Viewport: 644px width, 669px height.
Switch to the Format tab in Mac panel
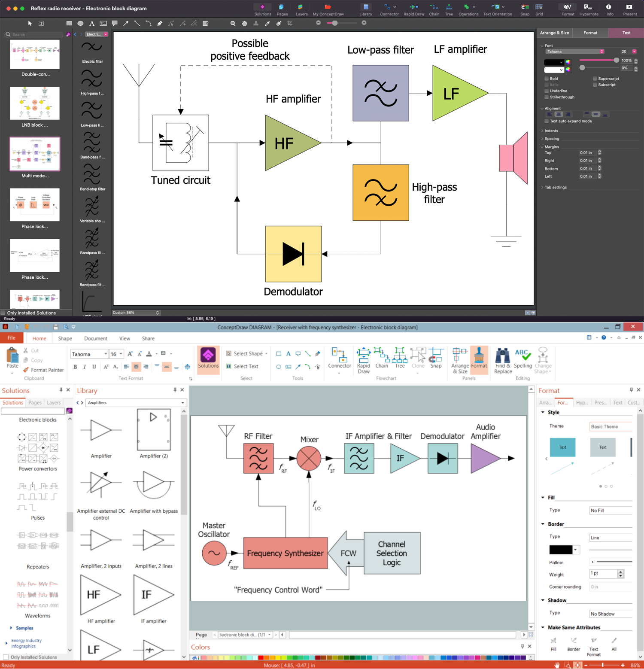(590, 33)
